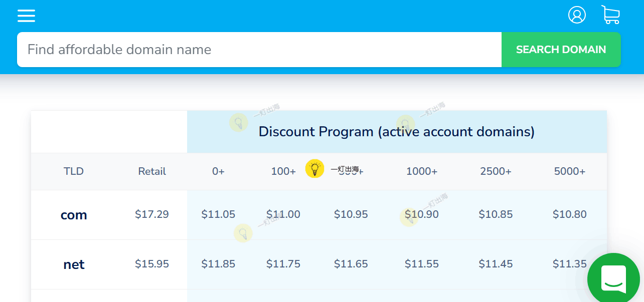The image size is (644, 302).
Task: Click the $17.29 com retail price
Action: pyautogui.click(x=152, y=214)
